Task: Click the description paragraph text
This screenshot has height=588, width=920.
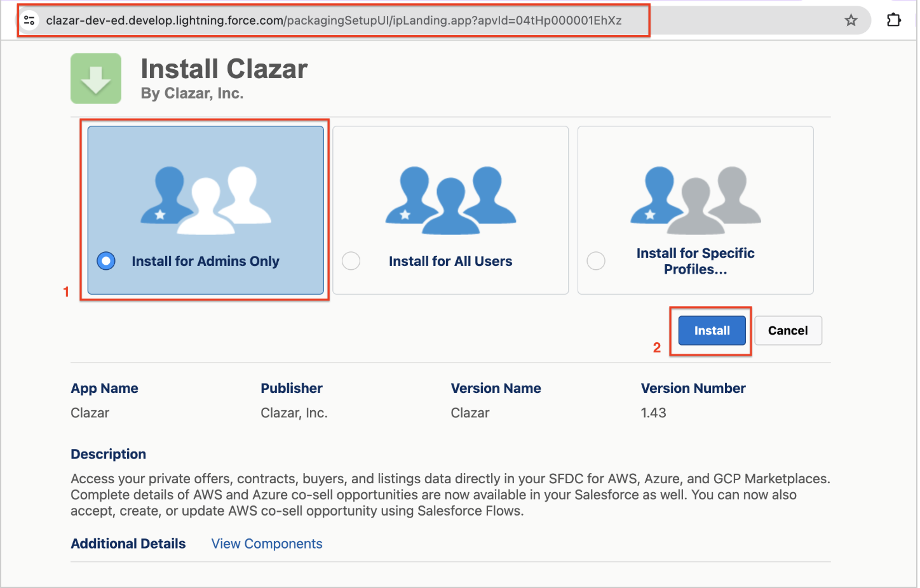Action: [x=450, y=495]
